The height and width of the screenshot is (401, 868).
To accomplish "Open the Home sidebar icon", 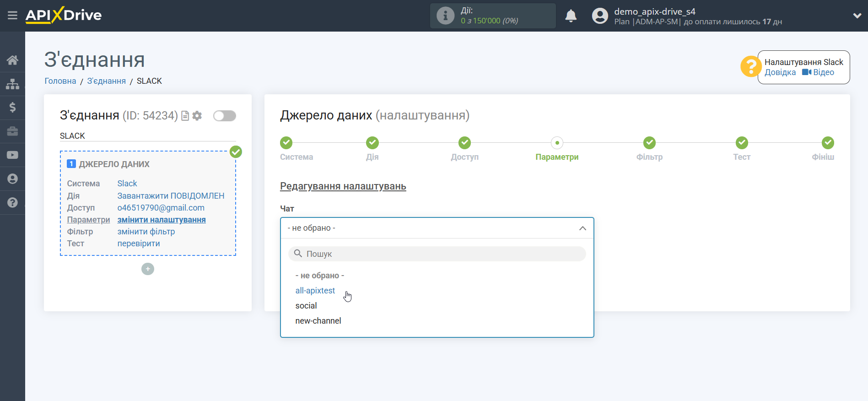I will pyautogui.click(x=12, y=60).
